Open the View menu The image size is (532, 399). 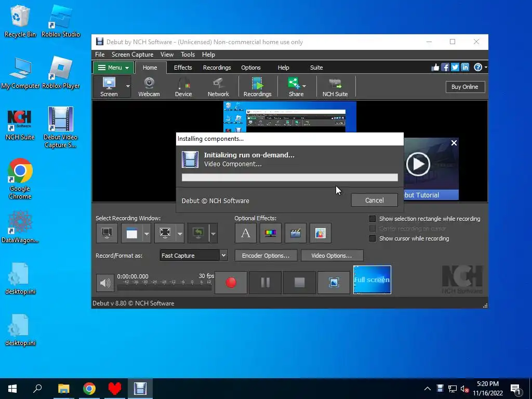(167, 54)
